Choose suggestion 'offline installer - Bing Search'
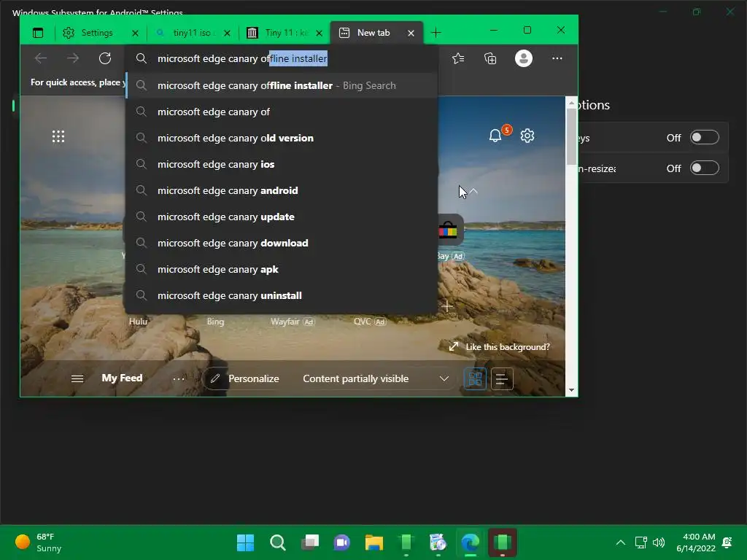Viewport: 747px width, 560px height. click(282, 86)
